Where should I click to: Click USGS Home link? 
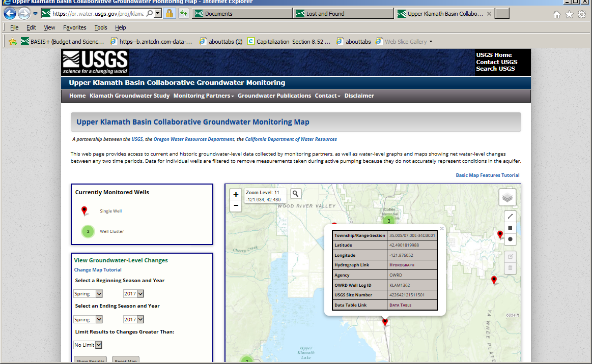click(x=494, y=55)
